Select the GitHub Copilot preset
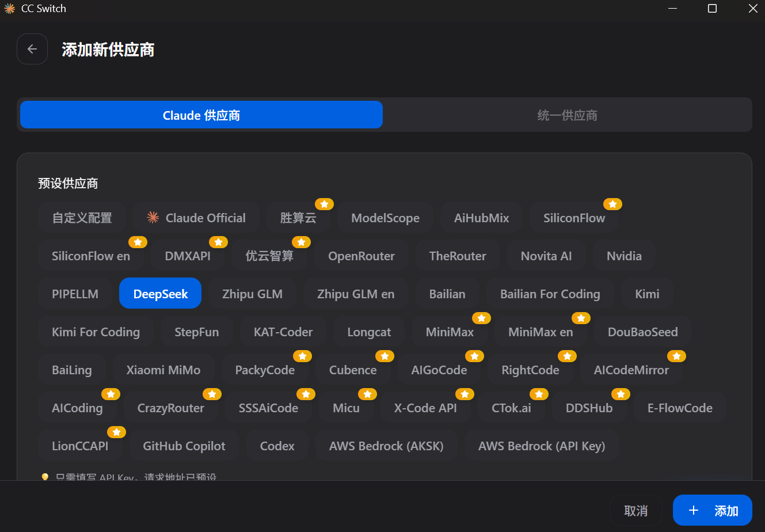 [x=184, y=446]
